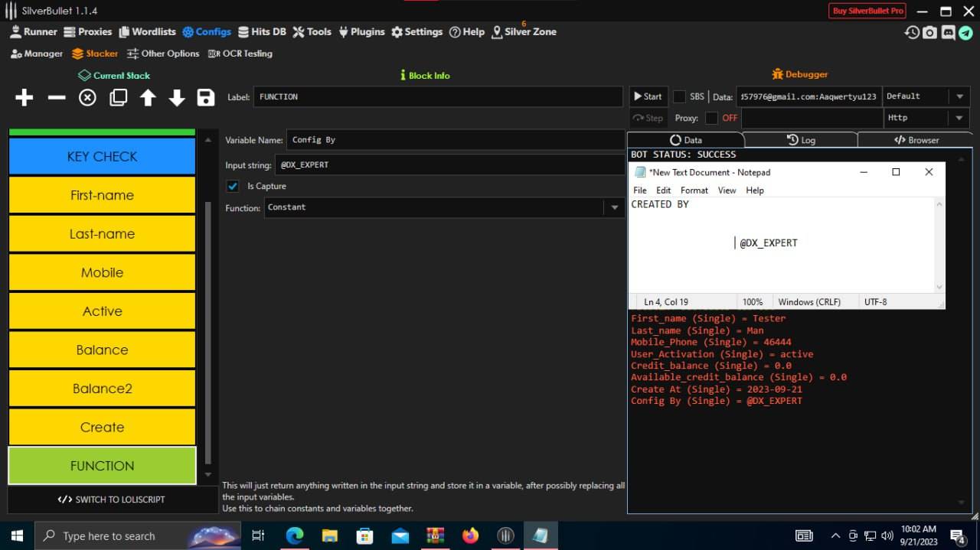Switch to the Log tab

tap(801, 140)
